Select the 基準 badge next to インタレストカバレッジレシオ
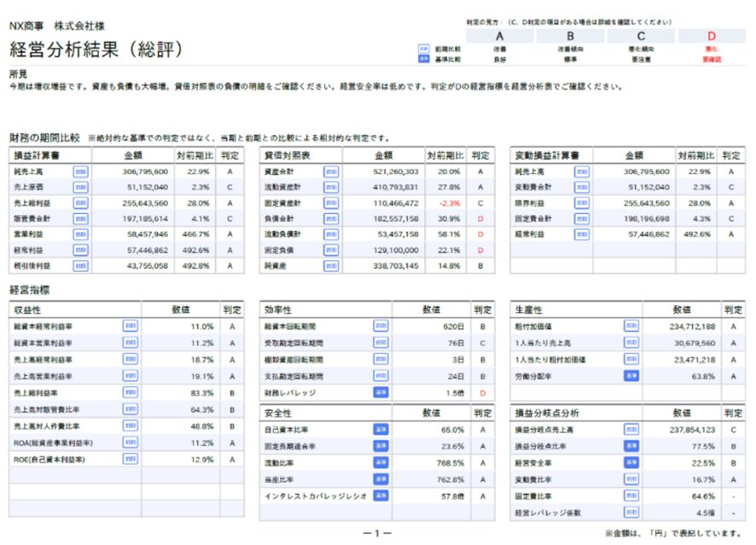 [381, 495]
